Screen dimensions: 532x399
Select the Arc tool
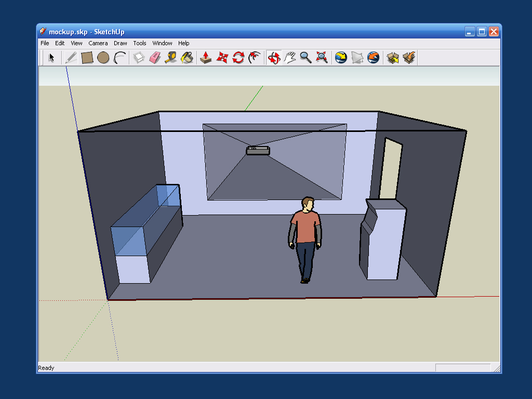tap(120, 58)
